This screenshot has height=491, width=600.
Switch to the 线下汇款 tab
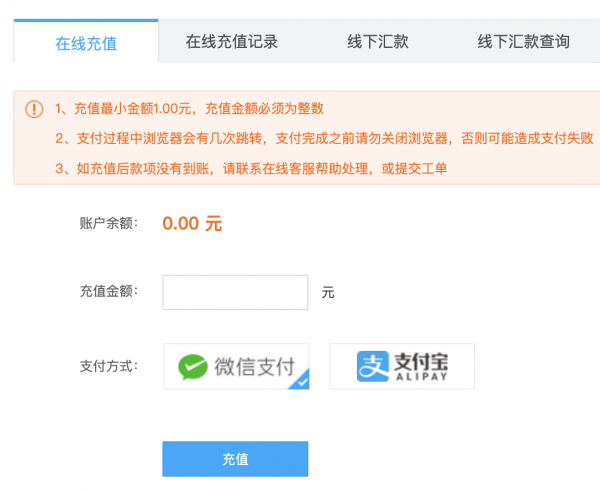(x=378, y=41)
